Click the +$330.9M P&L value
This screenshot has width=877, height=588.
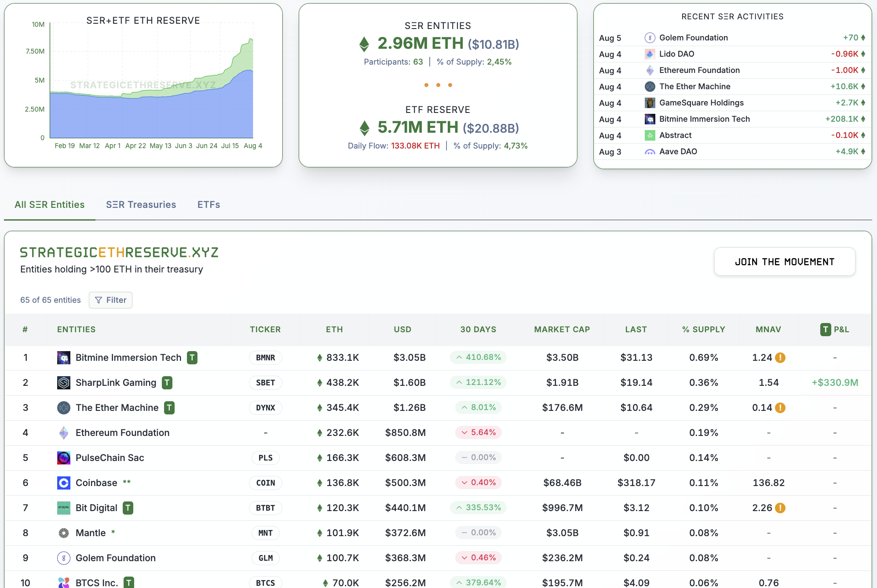835,383
